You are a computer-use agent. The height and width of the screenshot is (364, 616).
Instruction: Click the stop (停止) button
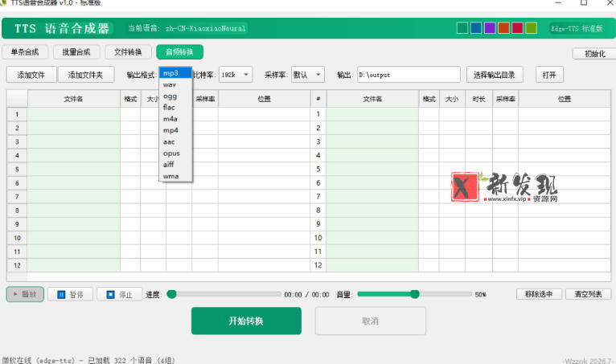(120, 294)
